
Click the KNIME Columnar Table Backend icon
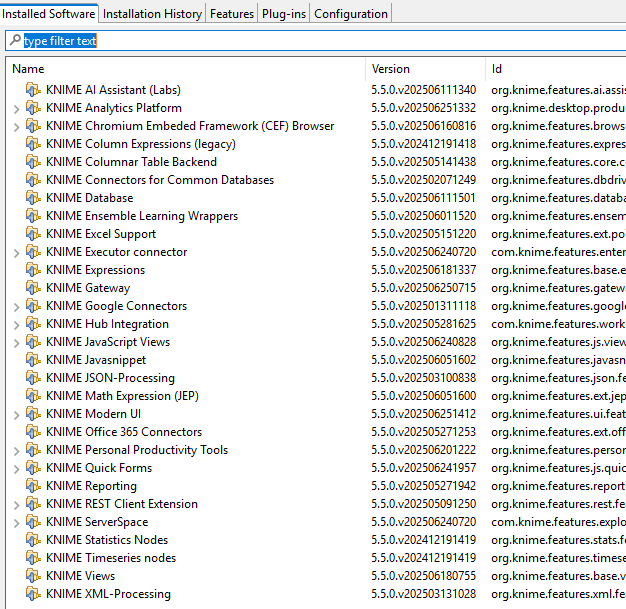[33, 161]
